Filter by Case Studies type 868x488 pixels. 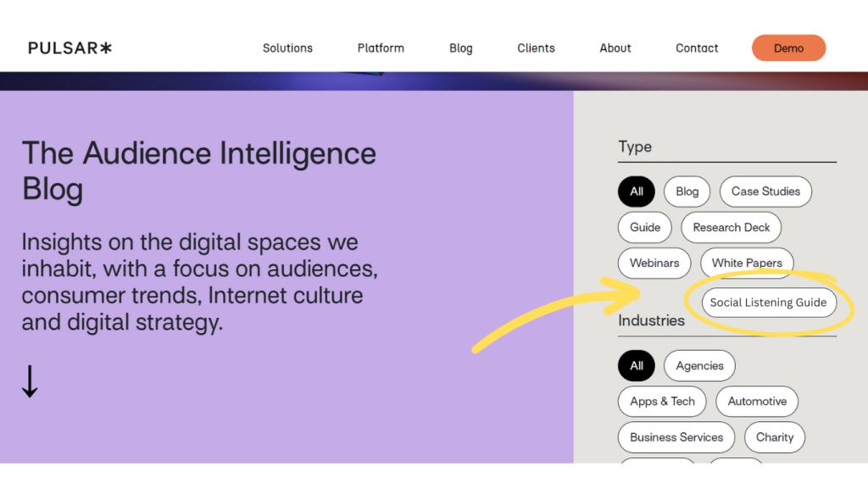click(765, 191)
